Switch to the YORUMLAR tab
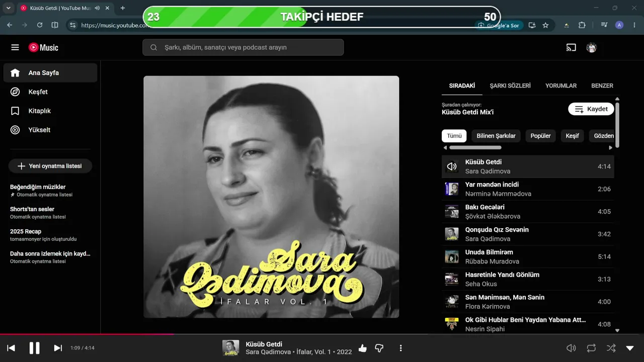This screenshot has height=362, width=644. point(561,85)
